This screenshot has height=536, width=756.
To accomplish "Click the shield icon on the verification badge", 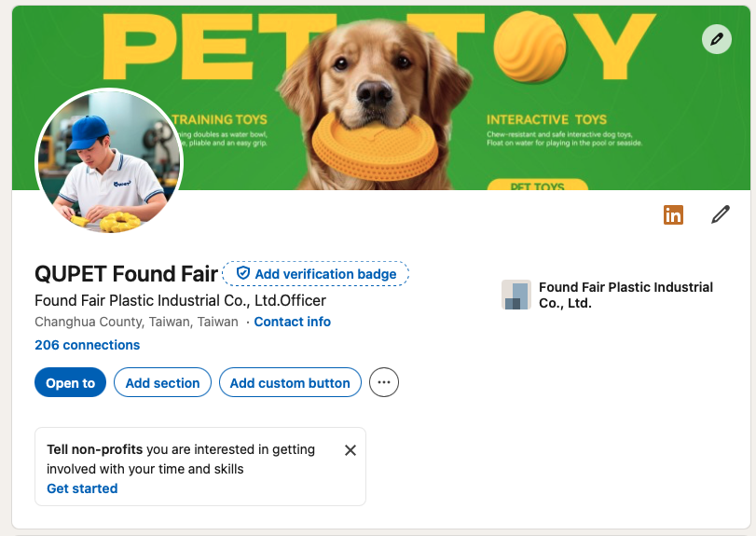I will coord(243,273).
